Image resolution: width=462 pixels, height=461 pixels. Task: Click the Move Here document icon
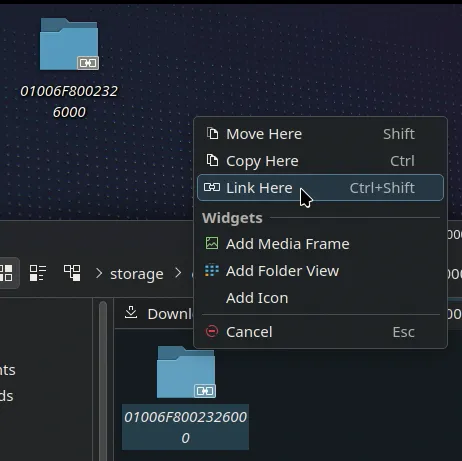(212, 134)
